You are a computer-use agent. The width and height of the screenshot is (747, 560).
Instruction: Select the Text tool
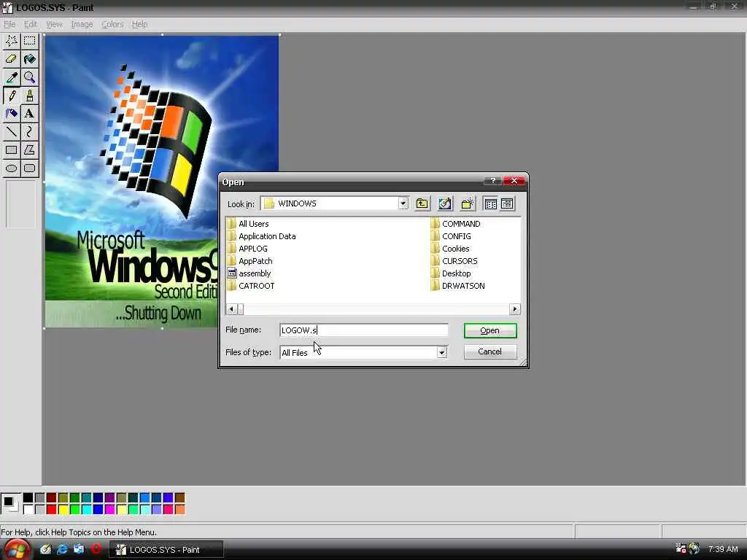29,113
